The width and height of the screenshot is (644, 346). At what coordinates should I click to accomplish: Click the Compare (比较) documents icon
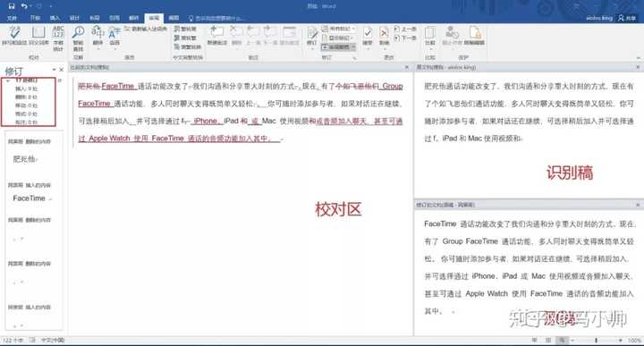click(430, 36)
